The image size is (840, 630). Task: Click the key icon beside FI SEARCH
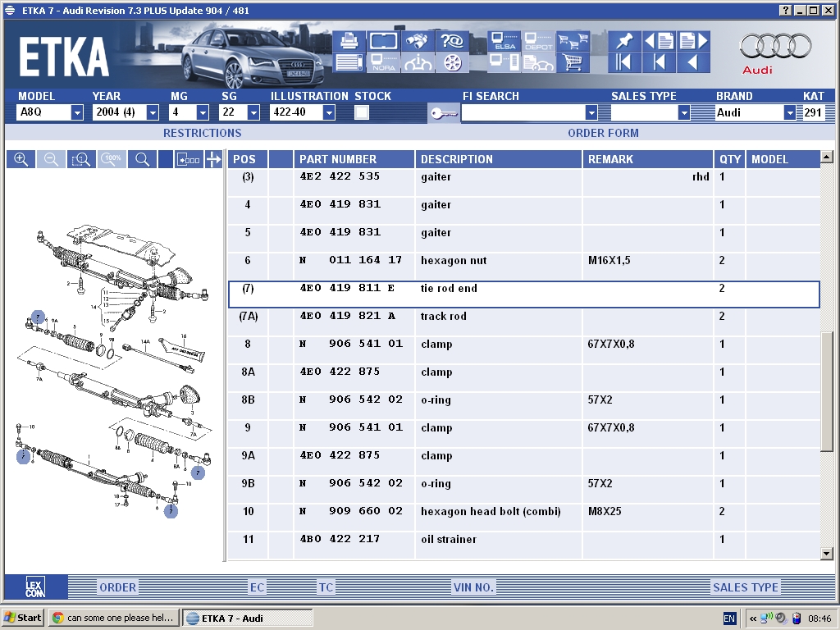pyautogui.click(x=444, y=113)
